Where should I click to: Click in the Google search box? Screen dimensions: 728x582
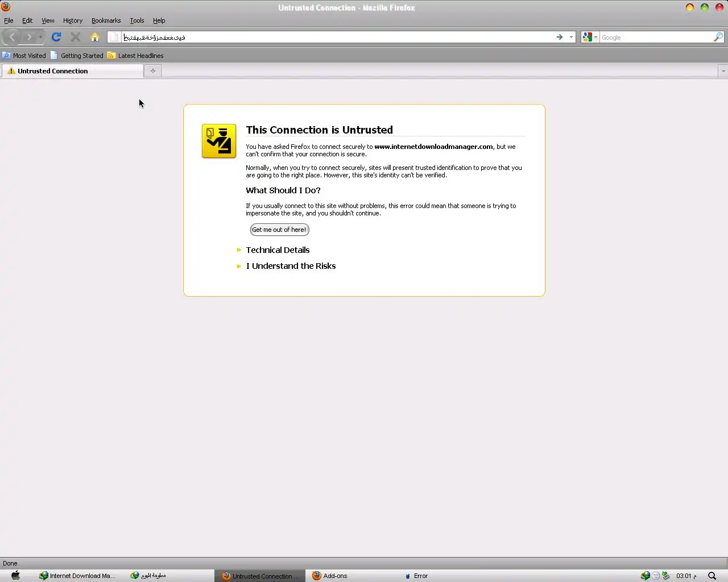656,37
